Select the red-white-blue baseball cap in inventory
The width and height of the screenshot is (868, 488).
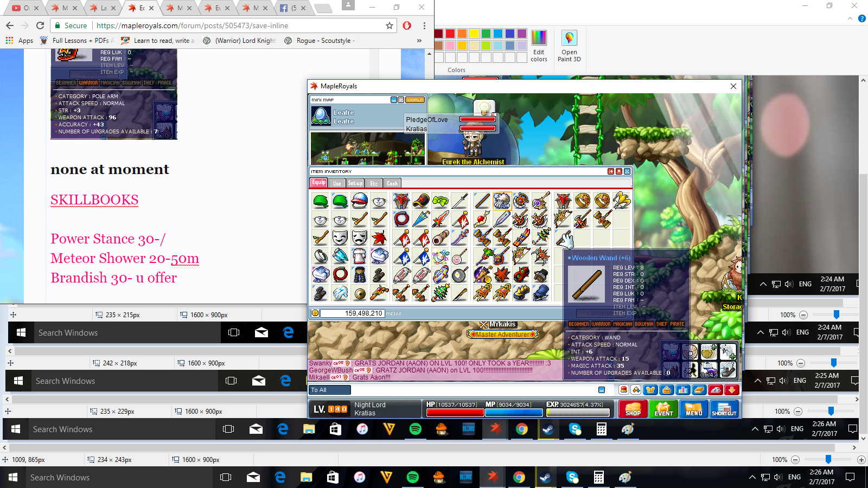click(x=359, y=201)
